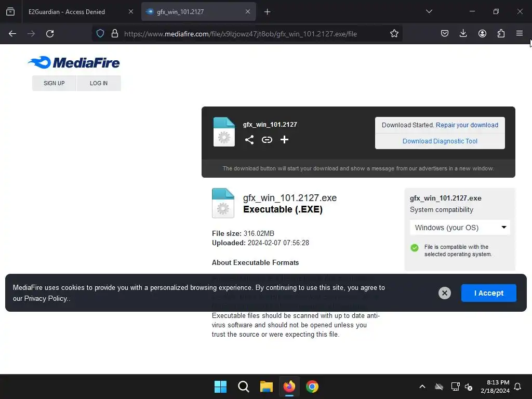The height and width of the screenshot is (399, 532).
Task: Click the LOG IN button
Action: (99, 83)
